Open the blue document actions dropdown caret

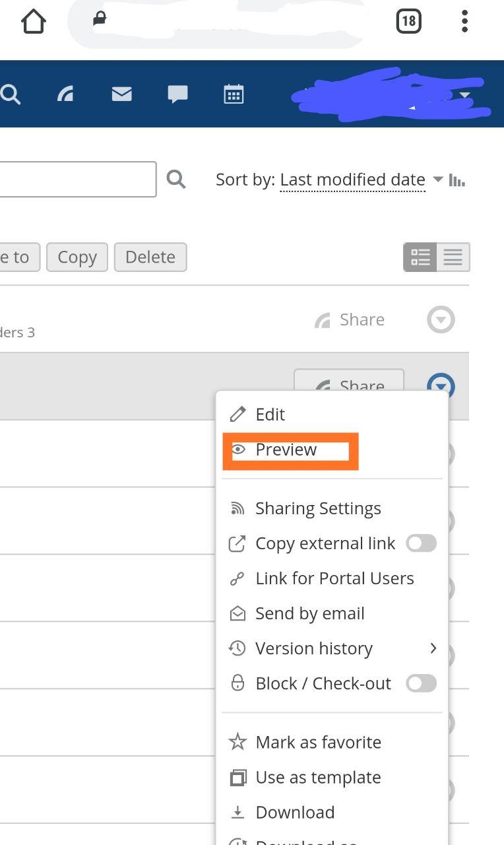coord(440,386)
